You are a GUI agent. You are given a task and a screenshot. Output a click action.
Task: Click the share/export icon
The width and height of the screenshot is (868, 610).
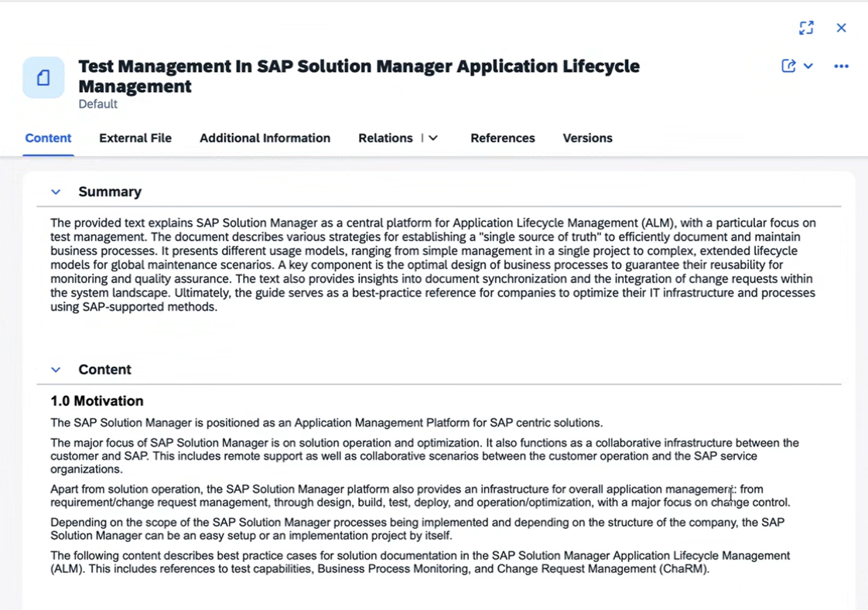coord(788,66)
